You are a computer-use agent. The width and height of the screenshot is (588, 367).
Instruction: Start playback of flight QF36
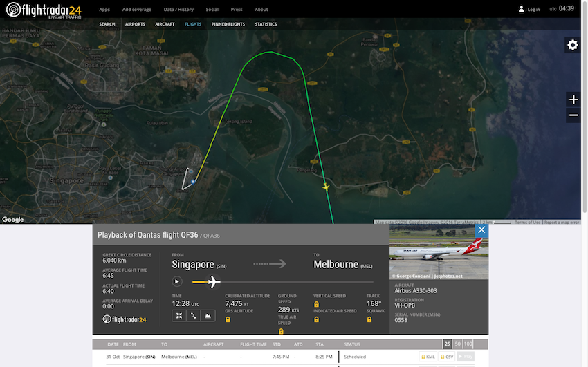176,281
